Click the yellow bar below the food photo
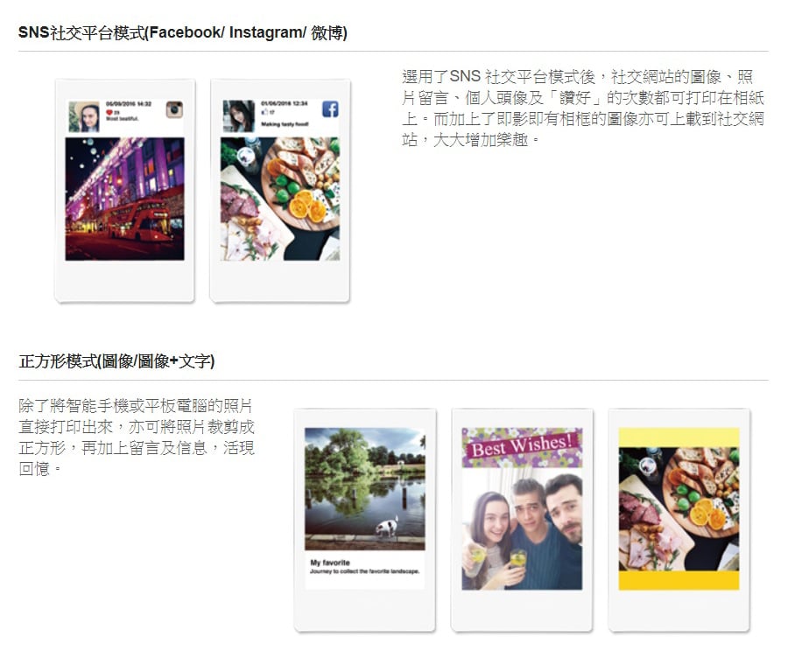The image size is (788, 672). point(679,580)
